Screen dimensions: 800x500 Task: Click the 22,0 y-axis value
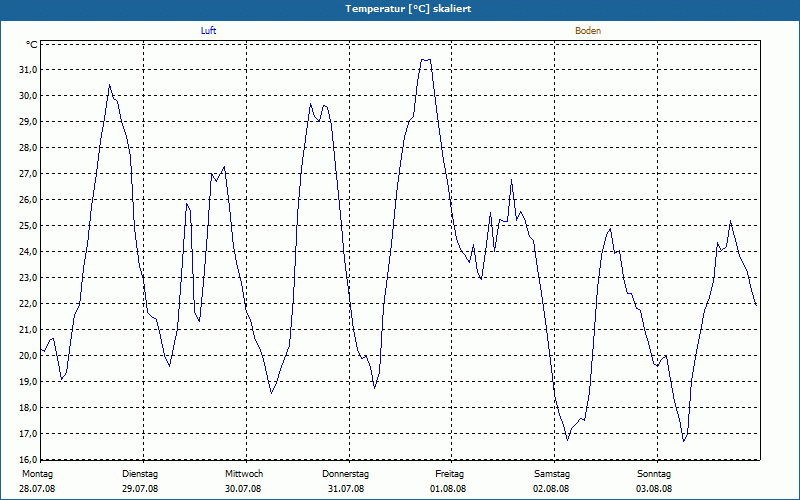(x=28, y=304)
